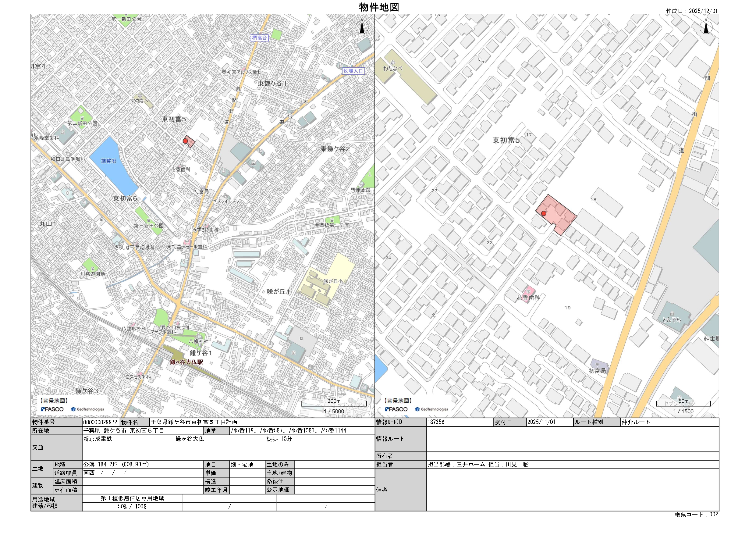This screenshot has width=756, height=535.
Task: Click the GeoTechnologies logo under right map
Action: pos(431,409)
